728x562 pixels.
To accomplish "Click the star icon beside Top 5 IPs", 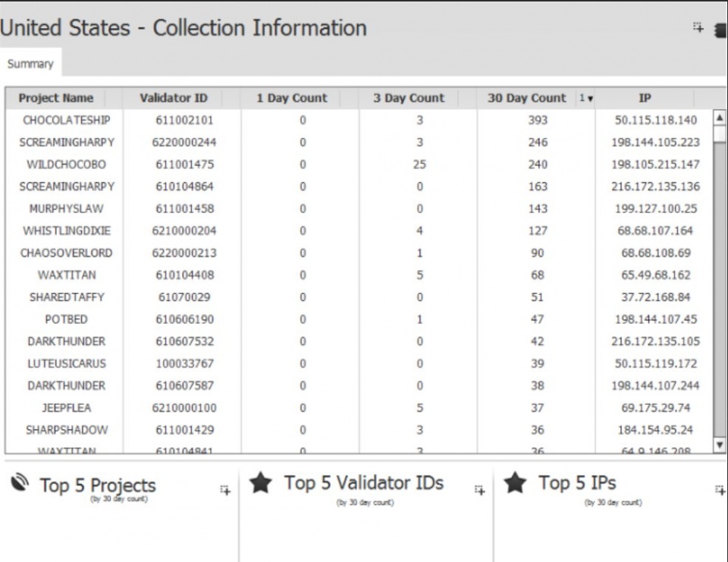I will (516, 483).
